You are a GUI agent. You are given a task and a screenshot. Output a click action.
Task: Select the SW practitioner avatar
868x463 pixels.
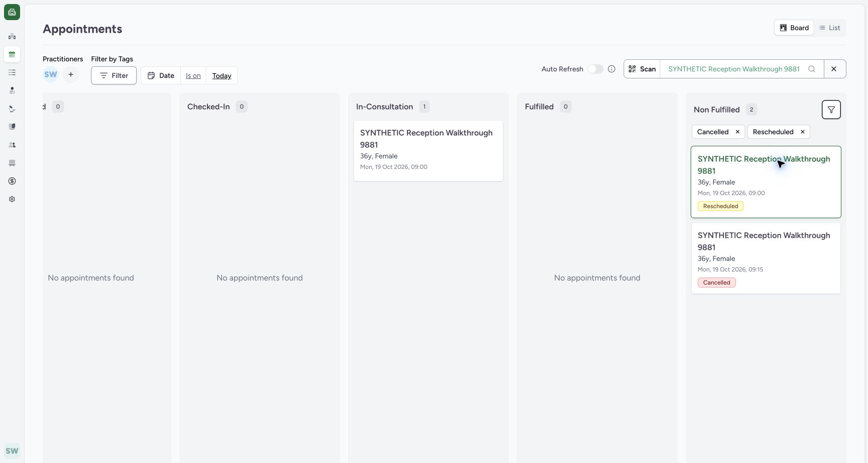tap(51, 74)
